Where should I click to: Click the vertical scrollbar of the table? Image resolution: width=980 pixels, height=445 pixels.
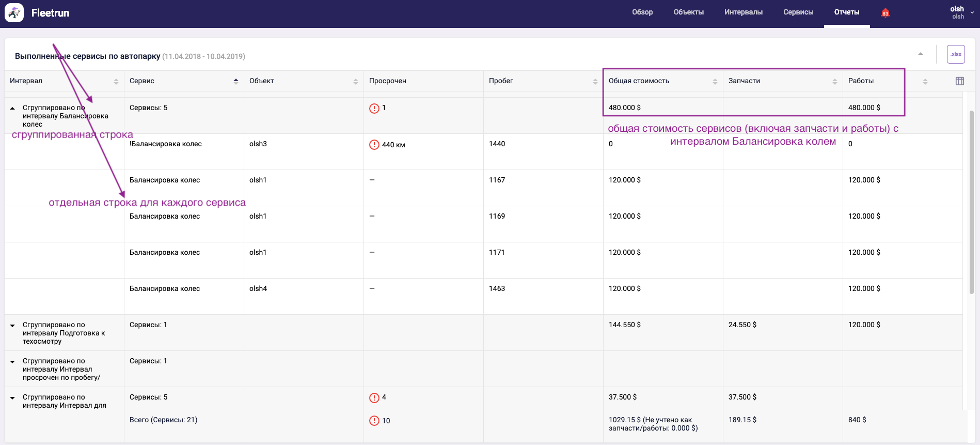[x=971, y=202]
